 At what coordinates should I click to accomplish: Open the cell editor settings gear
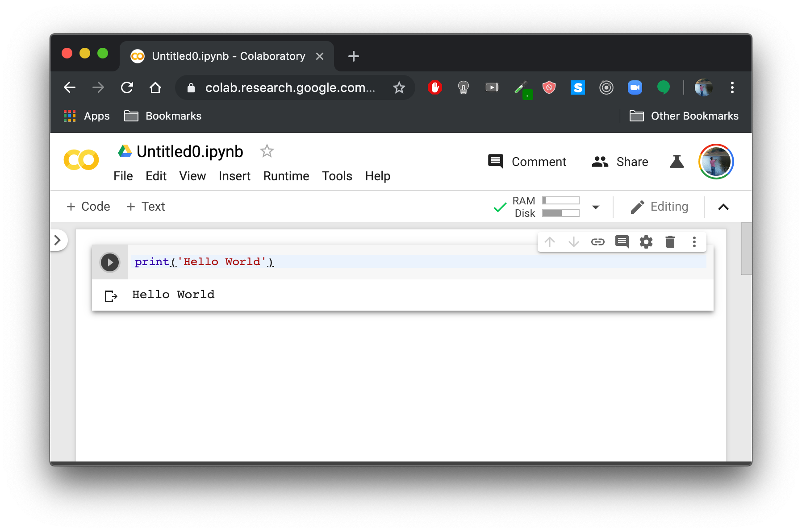pos(646,242)
